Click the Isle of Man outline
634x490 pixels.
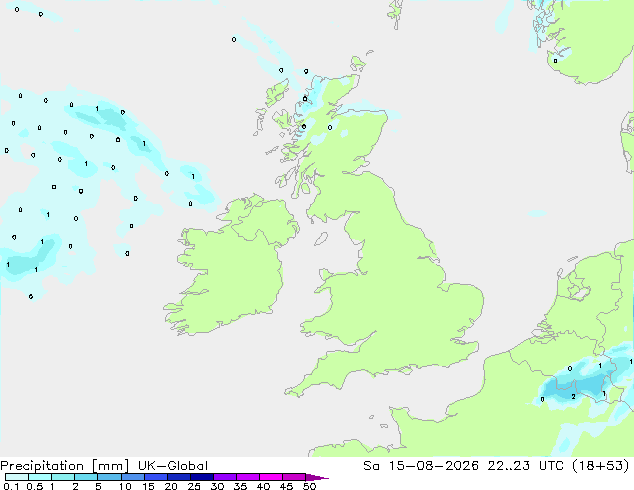[x=321, y=239]
